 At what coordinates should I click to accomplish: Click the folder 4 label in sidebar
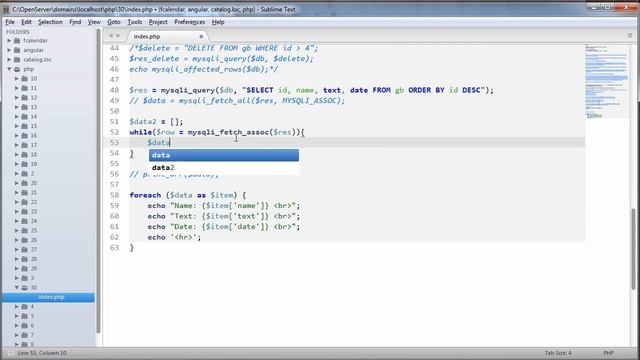32,307
